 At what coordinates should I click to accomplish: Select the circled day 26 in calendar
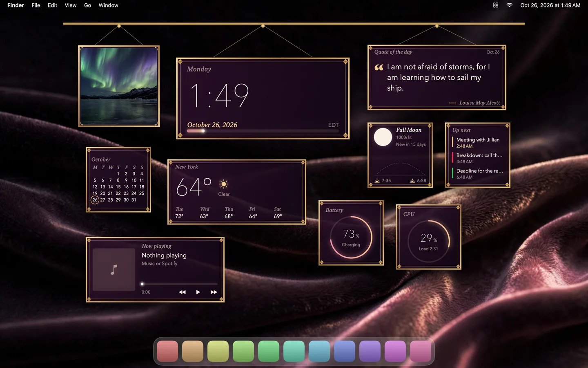(x=95, y=200)
